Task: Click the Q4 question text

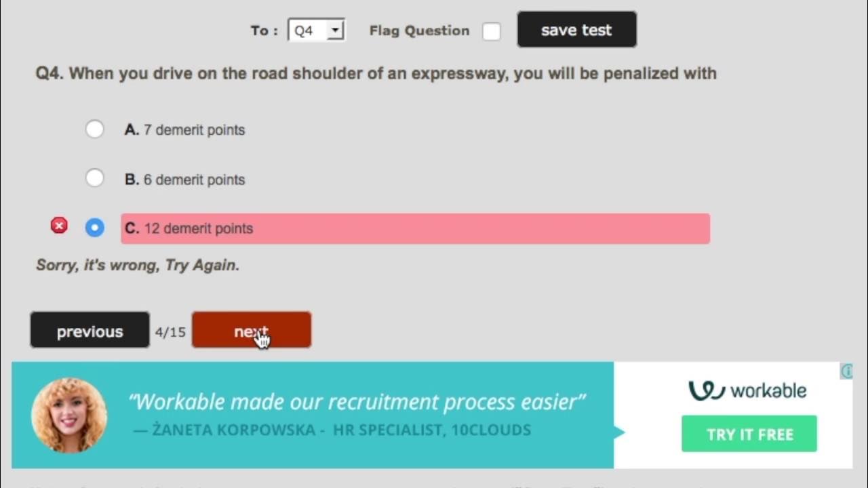Action: pyautogui.click(x=376, y=73)
